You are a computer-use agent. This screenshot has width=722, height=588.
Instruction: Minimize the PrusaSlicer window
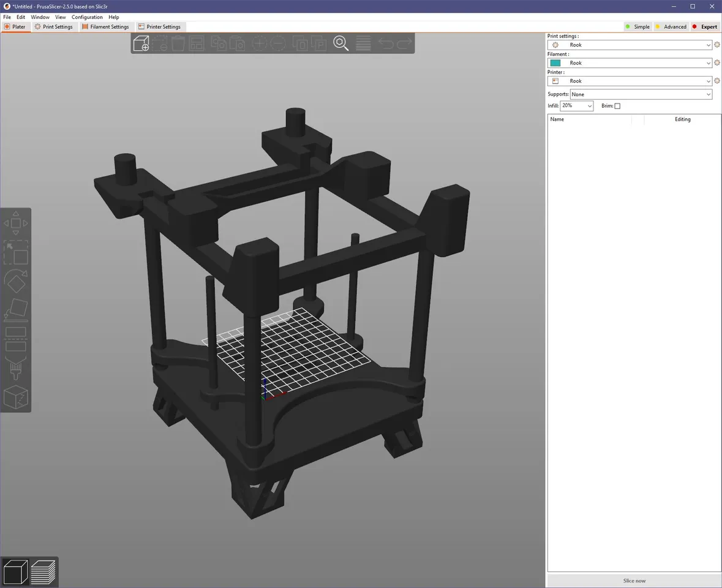click(674, 7)
